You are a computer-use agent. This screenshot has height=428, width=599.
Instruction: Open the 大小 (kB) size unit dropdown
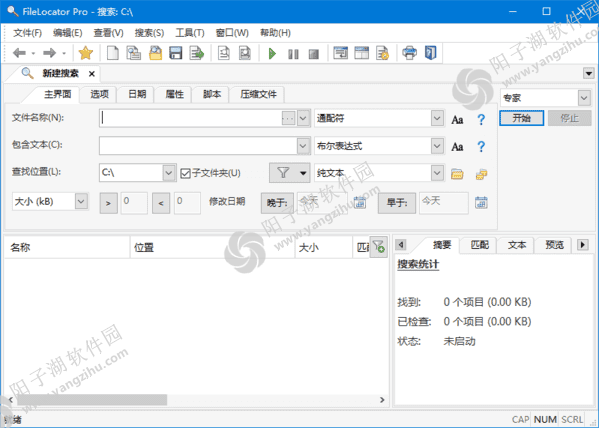[81, 201]
